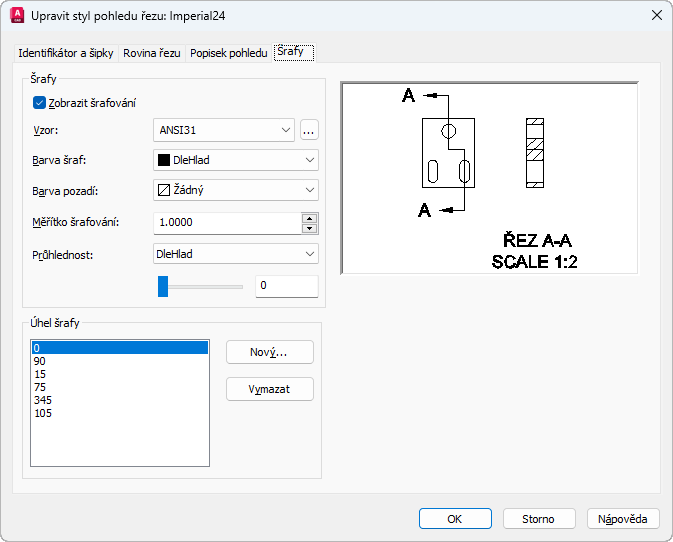Expand the Vzor pattern dropdown

(286, 129)
